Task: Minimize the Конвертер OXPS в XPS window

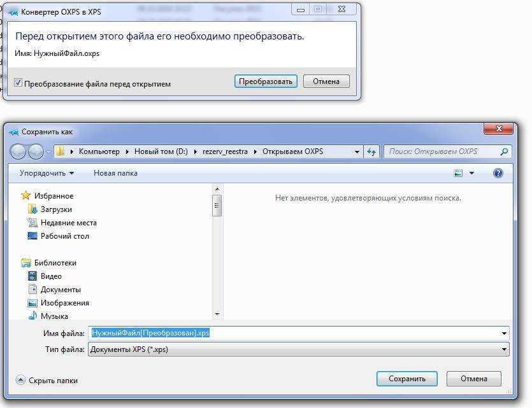Action: (301, 10)
